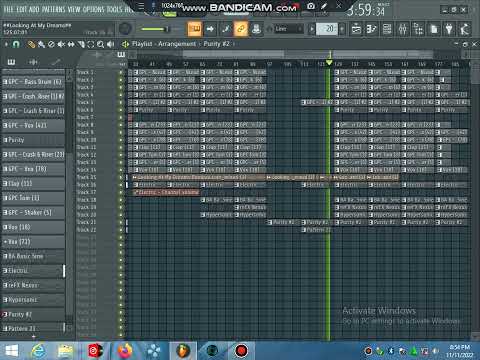Select Clap (11) in picker

(33, 183)
